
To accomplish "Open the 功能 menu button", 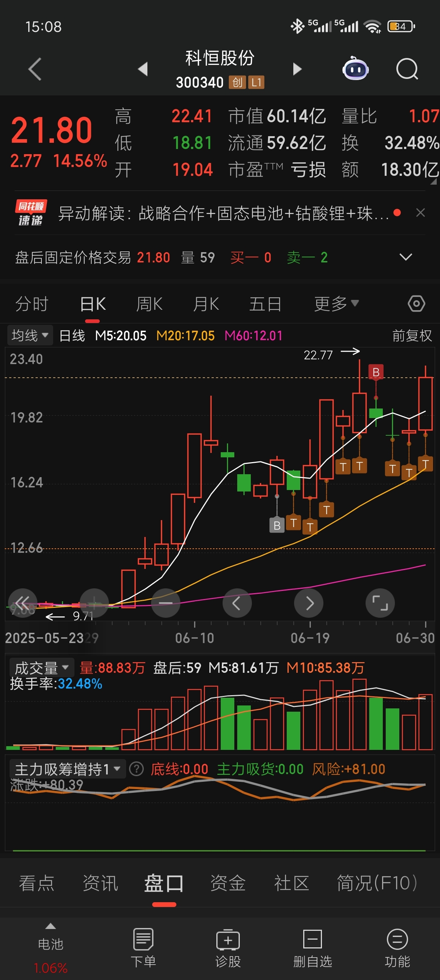I will [x=397, y=948].
